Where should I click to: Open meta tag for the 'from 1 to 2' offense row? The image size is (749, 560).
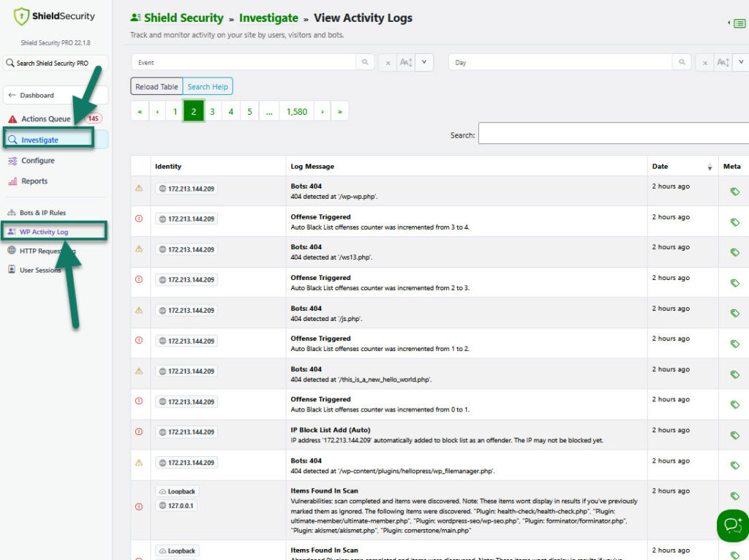click(x=734, y=344)
